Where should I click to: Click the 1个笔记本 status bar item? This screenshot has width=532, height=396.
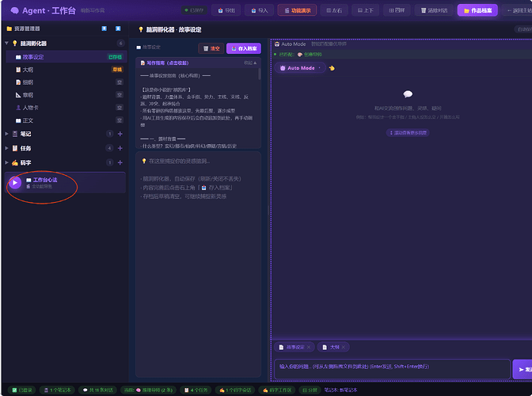coord(57,390)
